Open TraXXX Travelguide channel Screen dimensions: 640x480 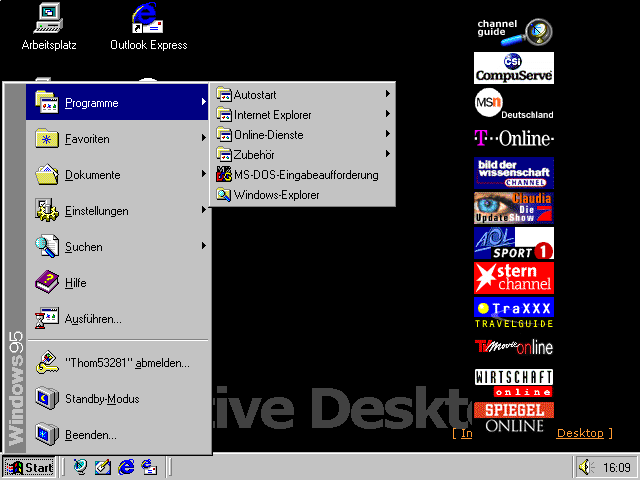coord(514,313)
